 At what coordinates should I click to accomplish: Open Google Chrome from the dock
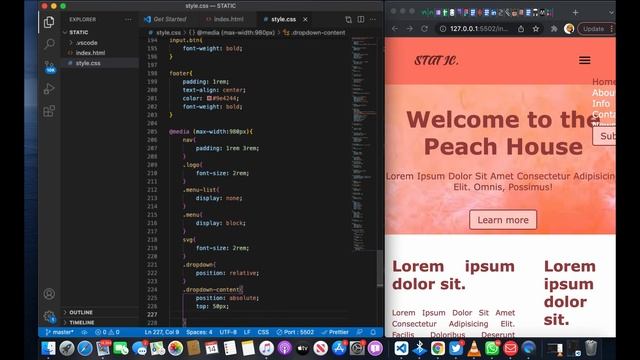pyautogui.click(x=438, y=348)
